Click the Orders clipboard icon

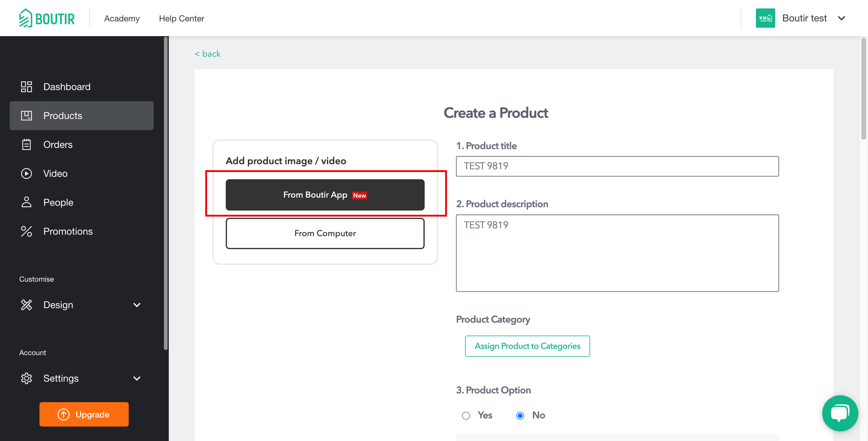[26, 145]
